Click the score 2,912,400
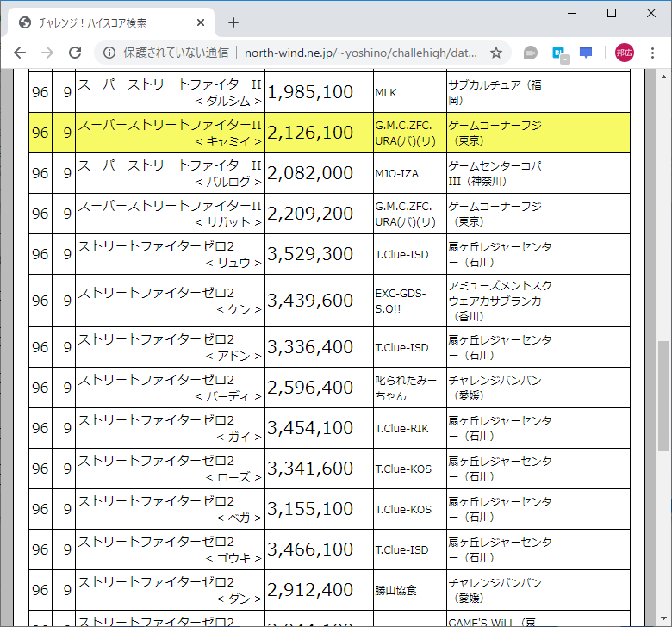Screen dimensions: 672x627 (x=310, y=590)
